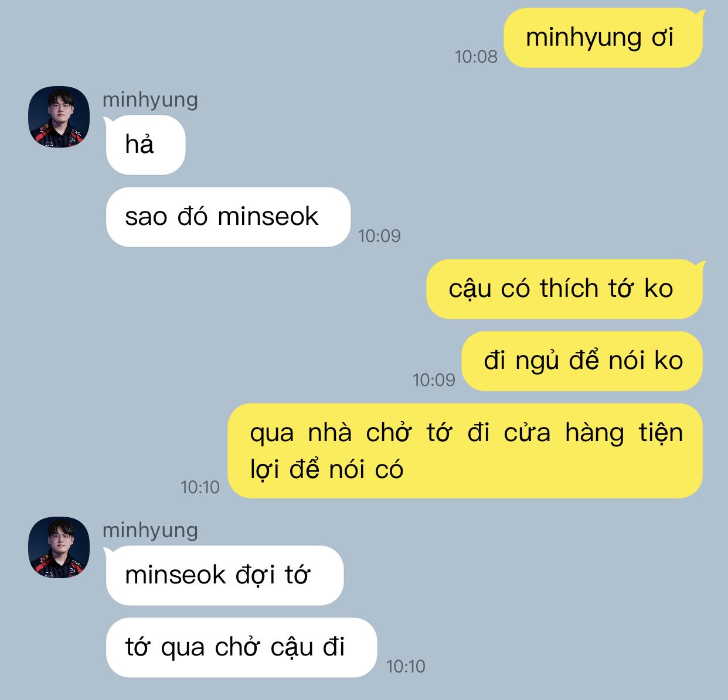Click the 10:09 timestamp beside 'đi ngủ để nói ko'
Screen dimensions: 728x700
434,380
